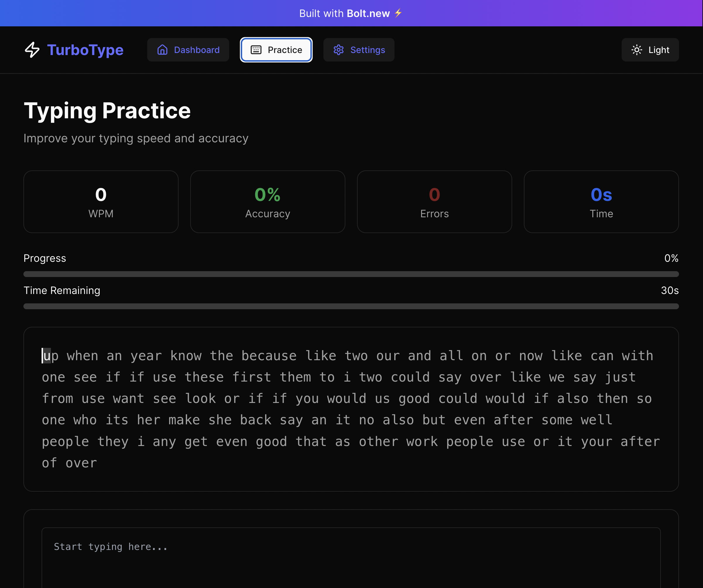
Task: Click the Accuracy stat card
Action: pyautogui.click(x=268, y=201)
